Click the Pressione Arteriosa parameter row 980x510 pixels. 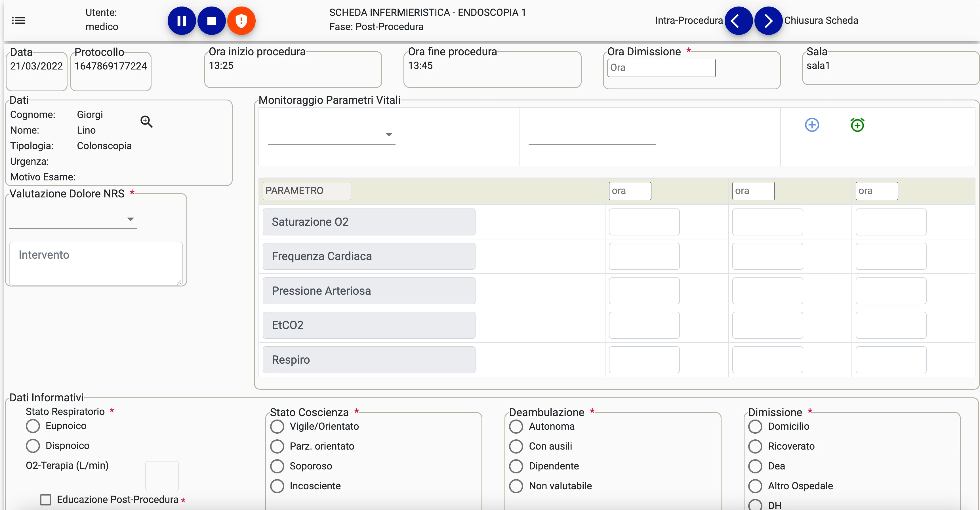click(x=369, y=291)
